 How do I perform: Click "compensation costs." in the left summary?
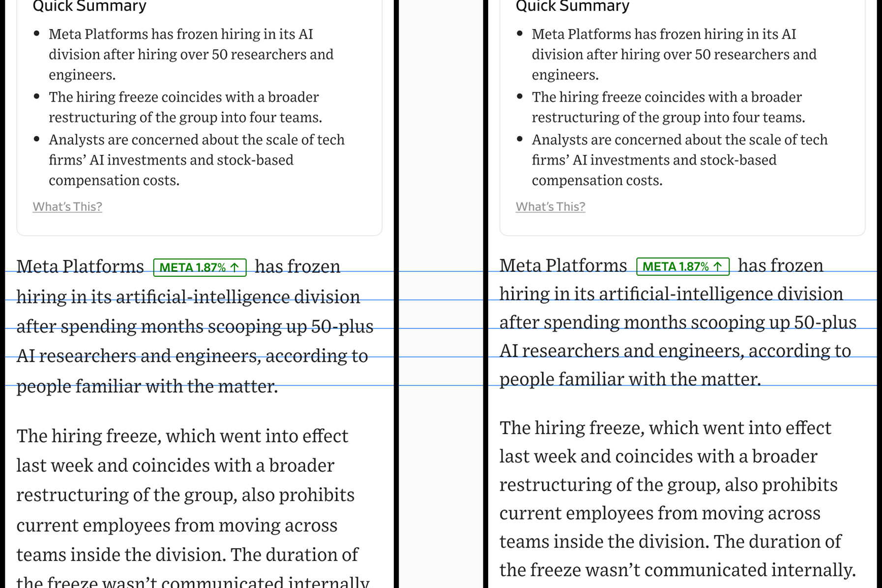[x=114, y=180]
